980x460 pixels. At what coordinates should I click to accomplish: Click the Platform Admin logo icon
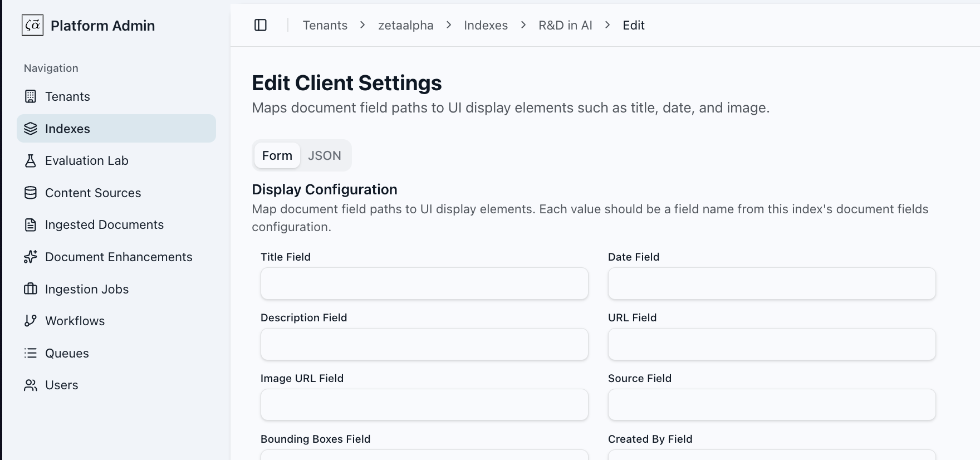tap(32, 25)
